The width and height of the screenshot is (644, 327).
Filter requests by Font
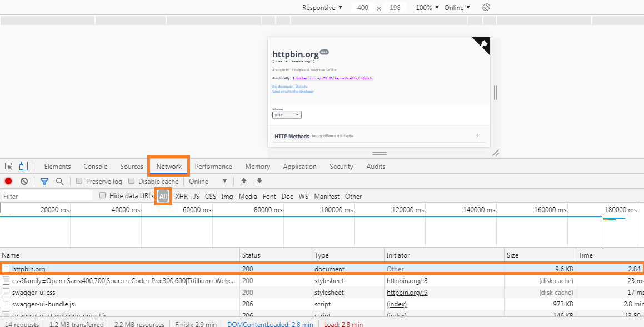click(269, 196)
